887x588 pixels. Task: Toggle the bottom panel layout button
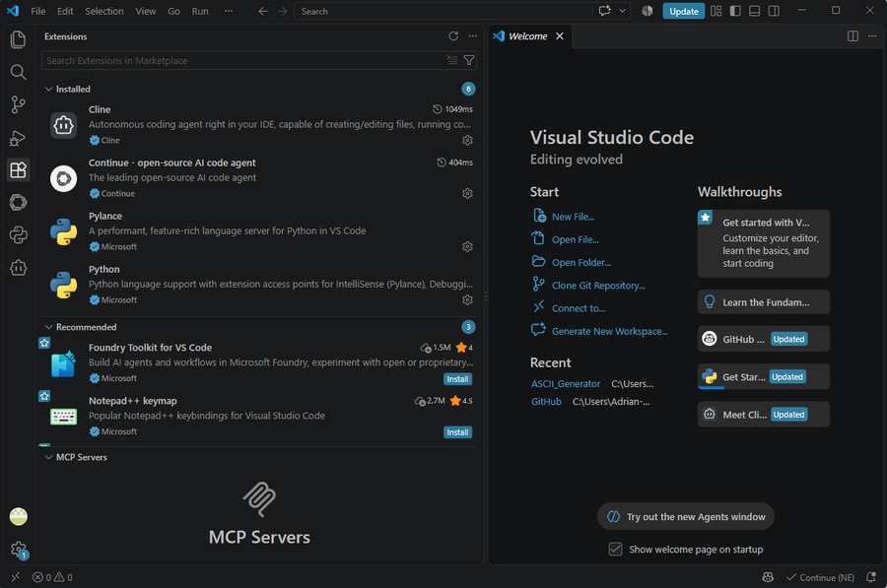click(755, 11)
